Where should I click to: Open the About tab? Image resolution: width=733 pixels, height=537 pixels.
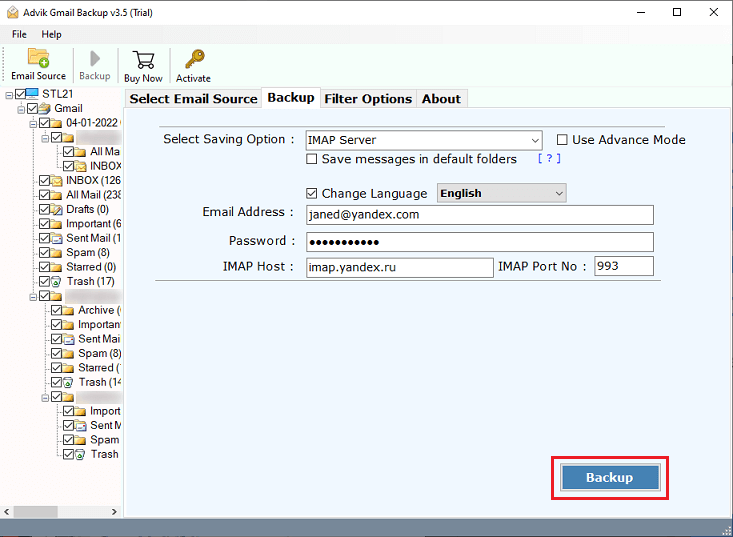pyautogui.click(x=441, y=99)
